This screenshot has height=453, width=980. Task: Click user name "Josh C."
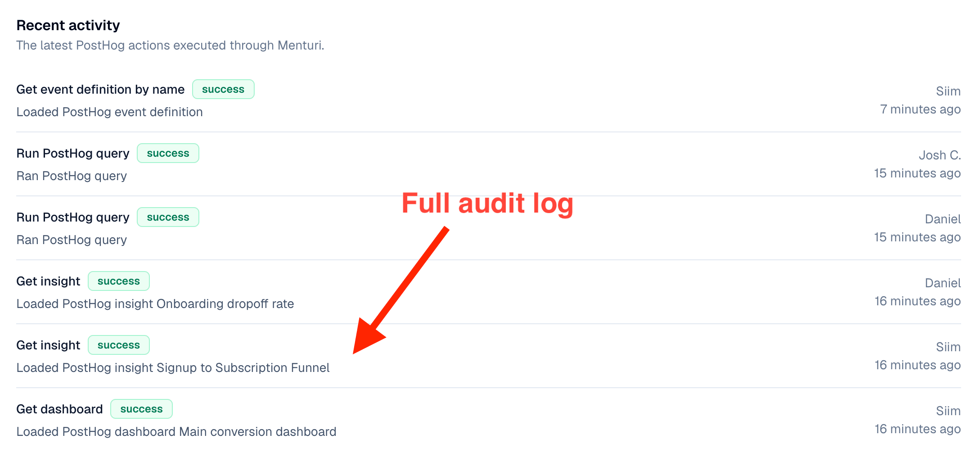[940, 155]
